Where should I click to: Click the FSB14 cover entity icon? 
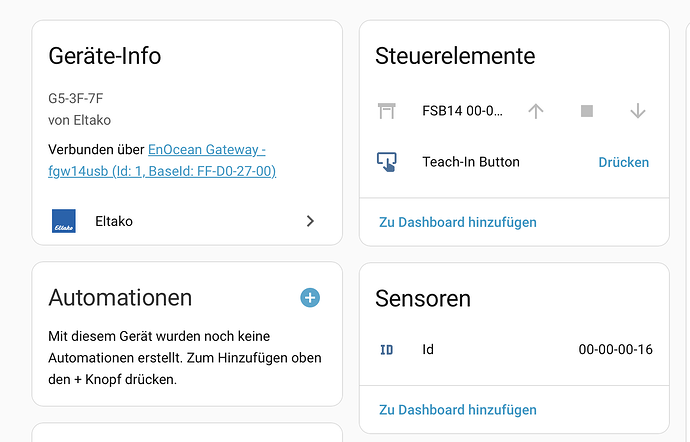[x=387, y=111]
